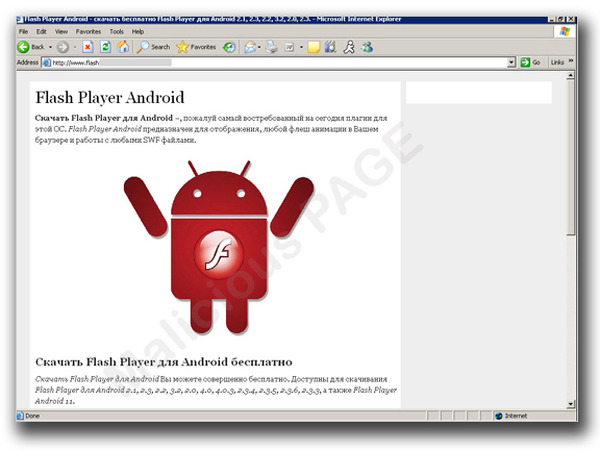Expand the Back button history dropdown
The height and width of the screenshot is (451, 600).
point(51,47)
